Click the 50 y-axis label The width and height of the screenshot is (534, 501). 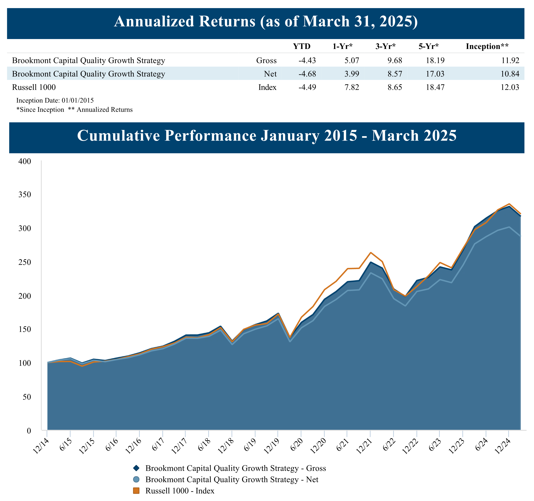[x=27, y=397]
